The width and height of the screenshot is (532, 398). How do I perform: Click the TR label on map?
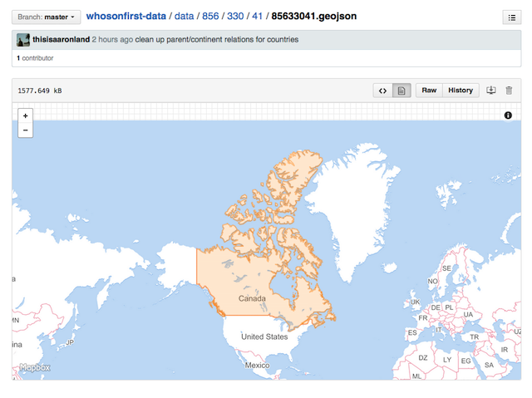475,337
